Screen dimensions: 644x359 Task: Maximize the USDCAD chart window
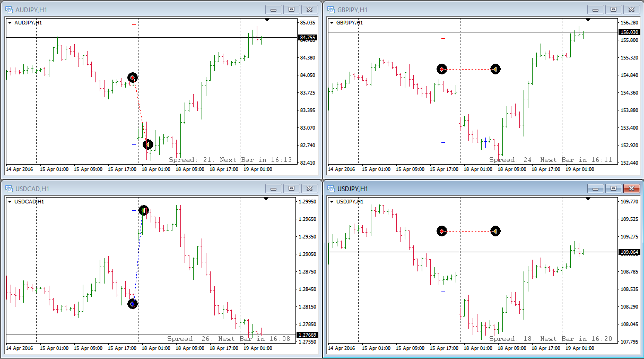291,189
